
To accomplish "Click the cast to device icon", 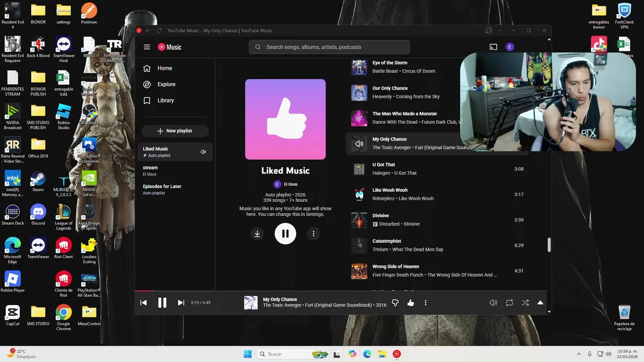I will coord(493,47).
